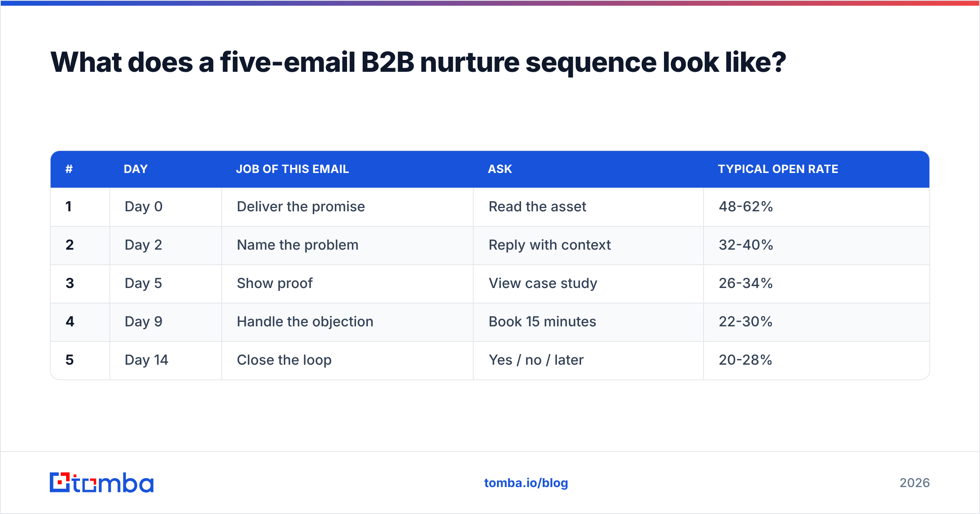
Task: Select the '20-28%' open rate cell
Action: tap(817, 360)
